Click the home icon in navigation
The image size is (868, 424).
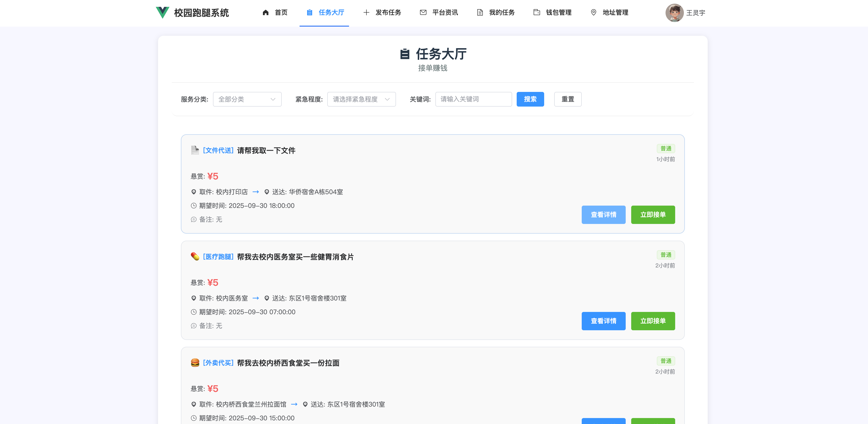[x=265, y=12]
